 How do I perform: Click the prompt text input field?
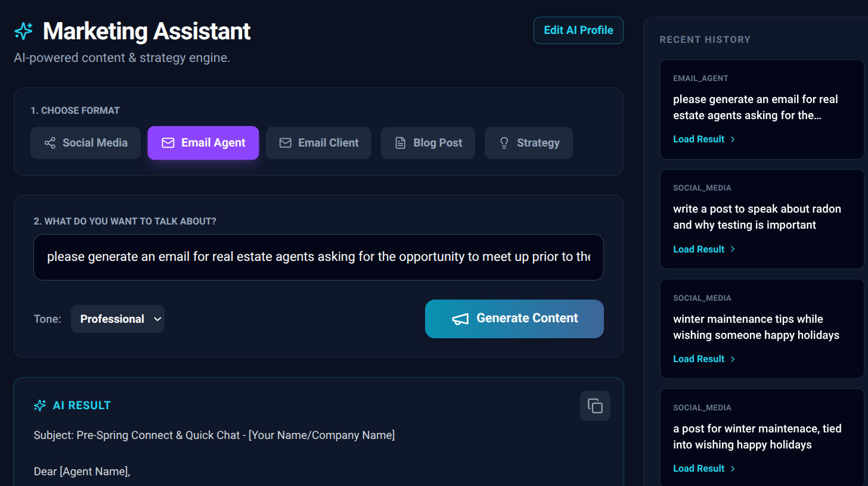pyautogui.click(x=318, y=257)
